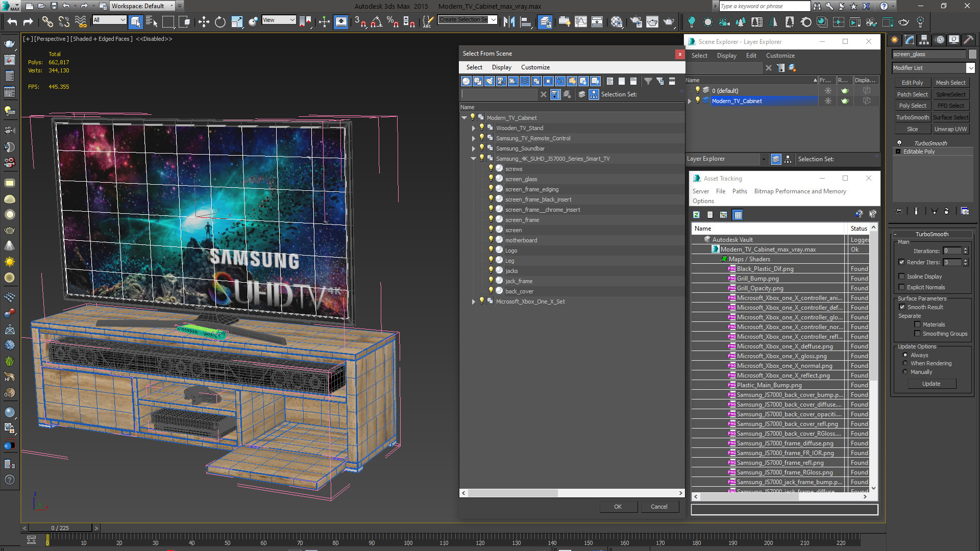This screenshot has height=551, width=980.
Task: Select the When Rendering update option
Action: (x=905, y=363)
